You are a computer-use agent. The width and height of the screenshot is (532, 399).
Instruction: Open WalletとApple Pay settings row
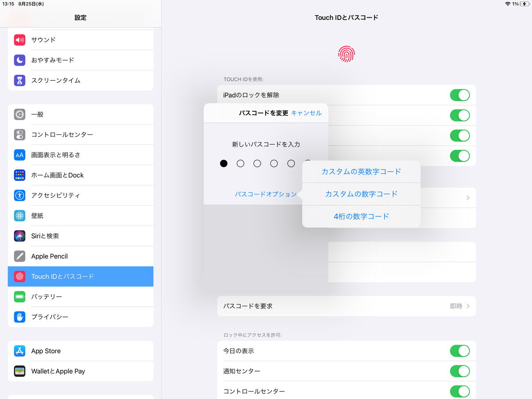point(81,372)
